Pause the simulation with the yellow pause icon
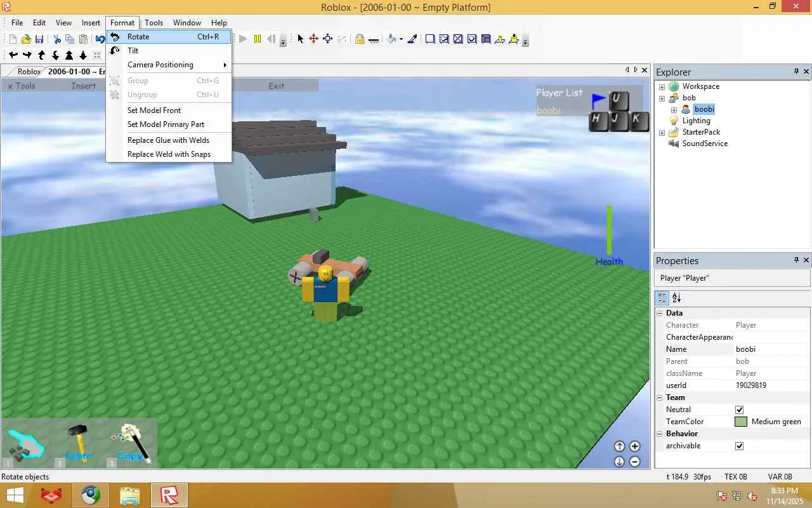This screenshot has width=812, height=508. [258, 39]
